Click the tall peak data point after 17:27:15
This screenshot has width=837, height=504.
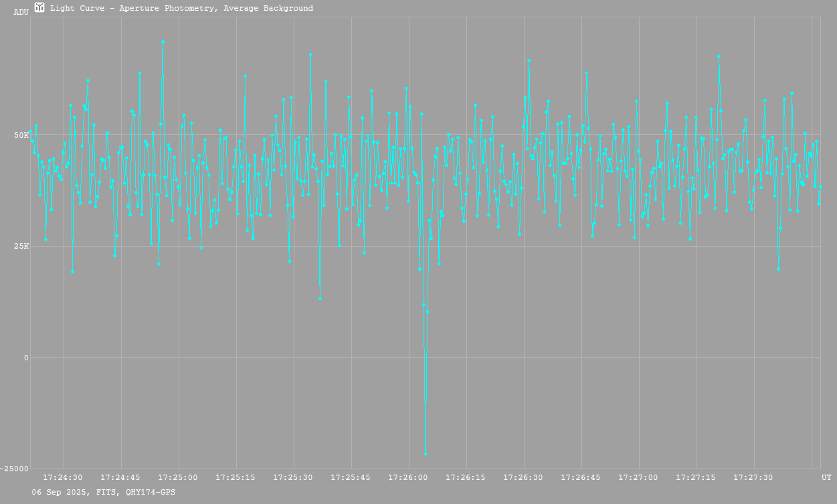coord(719,57)
